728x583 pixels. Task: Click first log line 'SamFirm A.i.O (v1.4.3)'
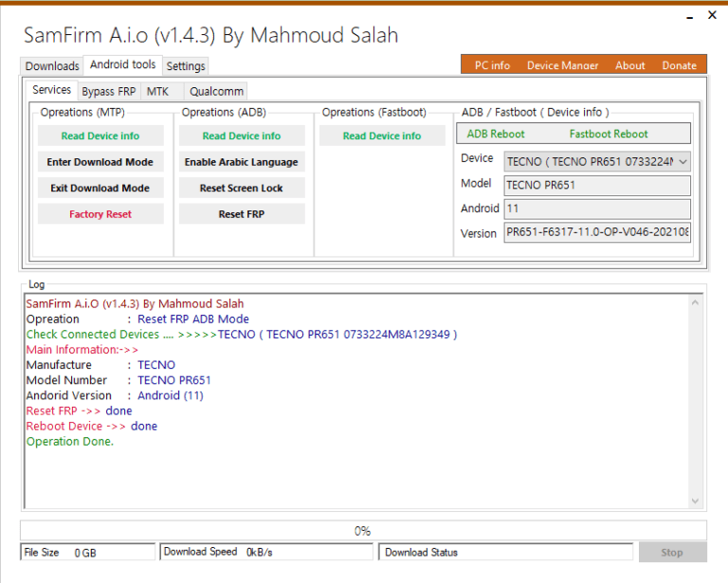point(135,303)
